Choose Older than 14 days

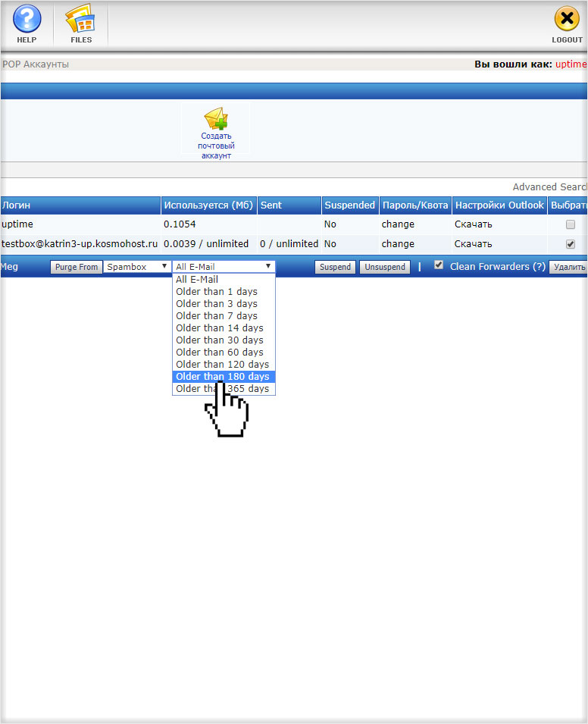224,328
